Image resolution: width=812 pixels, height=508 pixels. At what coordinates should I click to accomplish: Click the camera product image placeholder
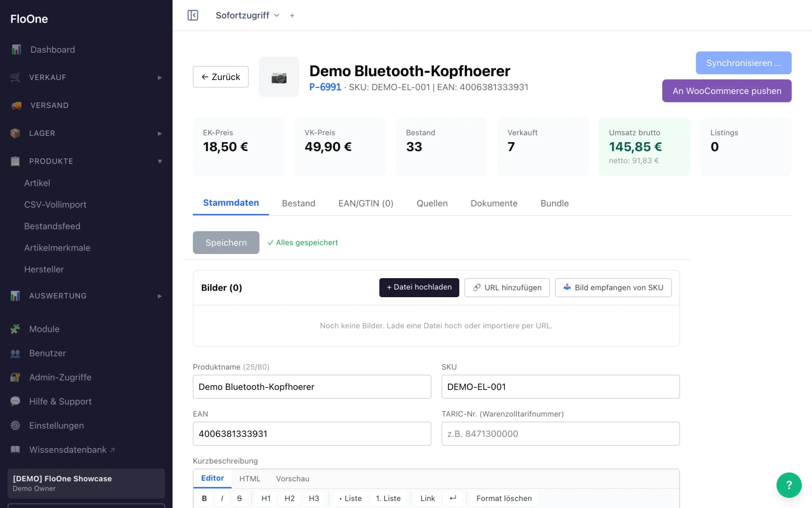point(279,77)
